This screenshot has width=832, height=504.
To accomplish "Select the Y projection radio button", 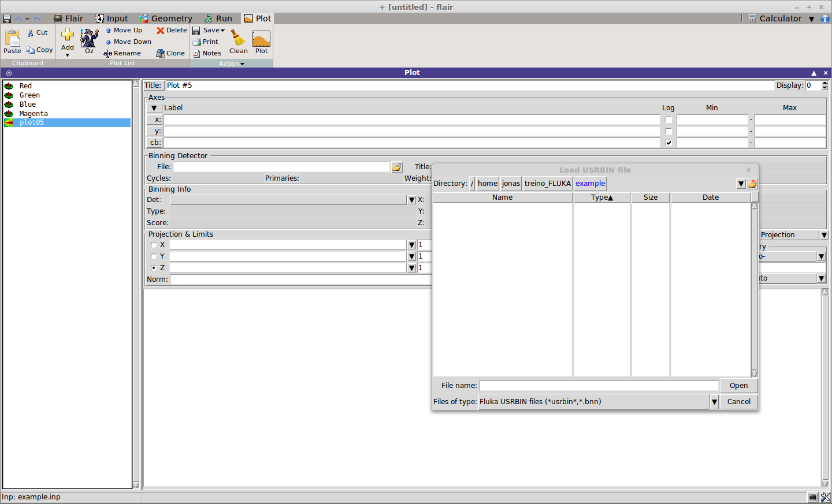I will click(x=154, y=256).
